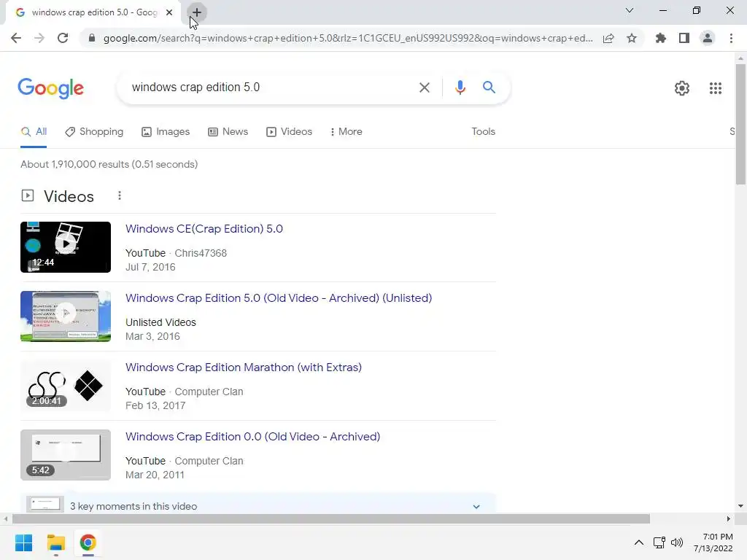Open the 5:42 video thumbnail
This screenshot has height=560, width=747.
point(66,455)
